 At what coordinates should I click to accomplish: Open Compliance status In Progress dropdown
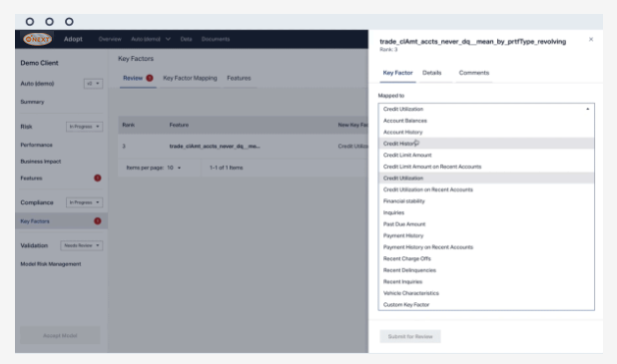[84, 202]
